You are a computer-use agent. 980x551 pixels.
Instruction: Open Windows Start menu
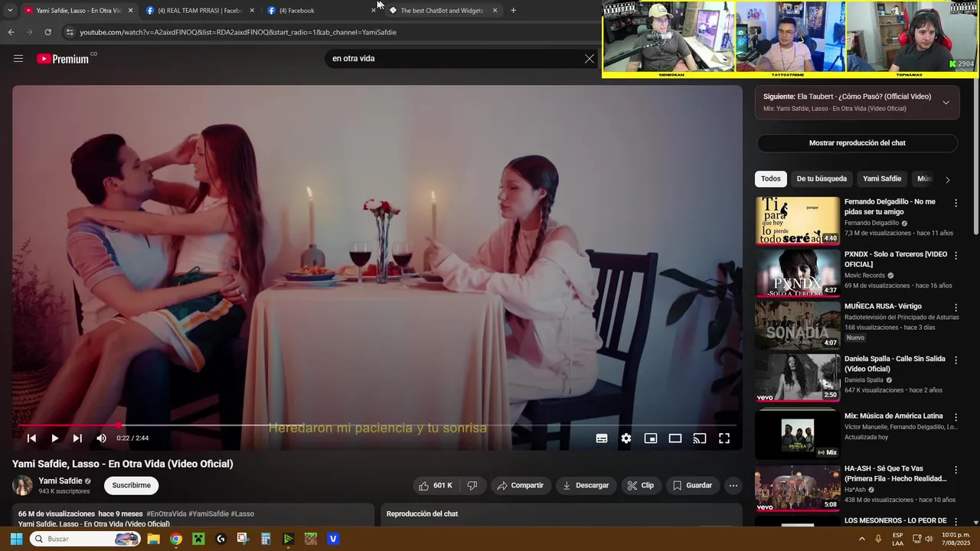click(16, 539)
